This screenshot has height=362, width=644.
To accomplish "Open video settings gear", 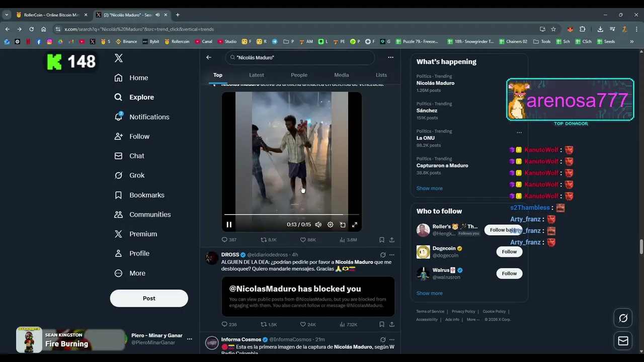I will coord(330,225).
